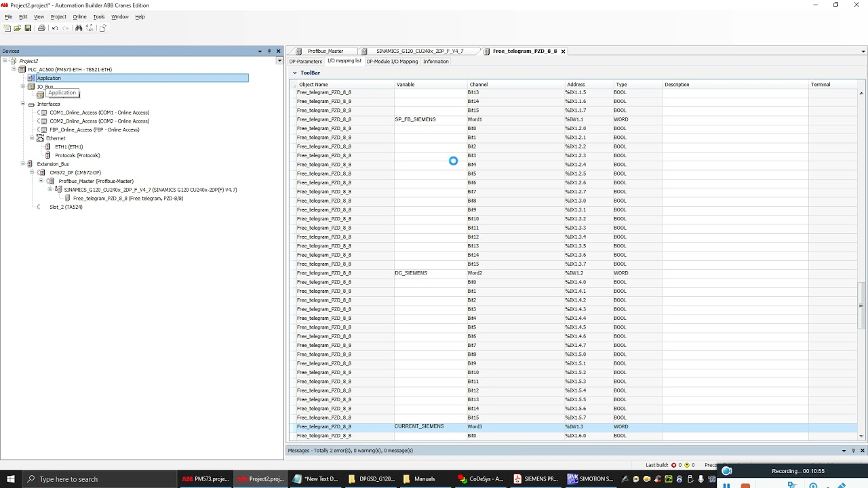The width and height of the screenshot is (868, 488).
Task: Click the IO_Bus node icon
Action: coord(31,87)
